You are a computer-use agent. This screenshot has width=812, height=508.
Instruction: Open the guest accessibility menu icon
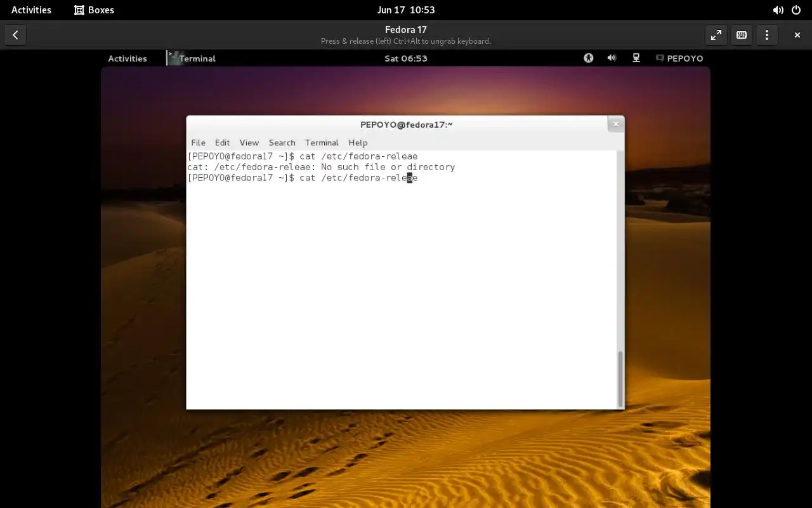click(589, 58)
